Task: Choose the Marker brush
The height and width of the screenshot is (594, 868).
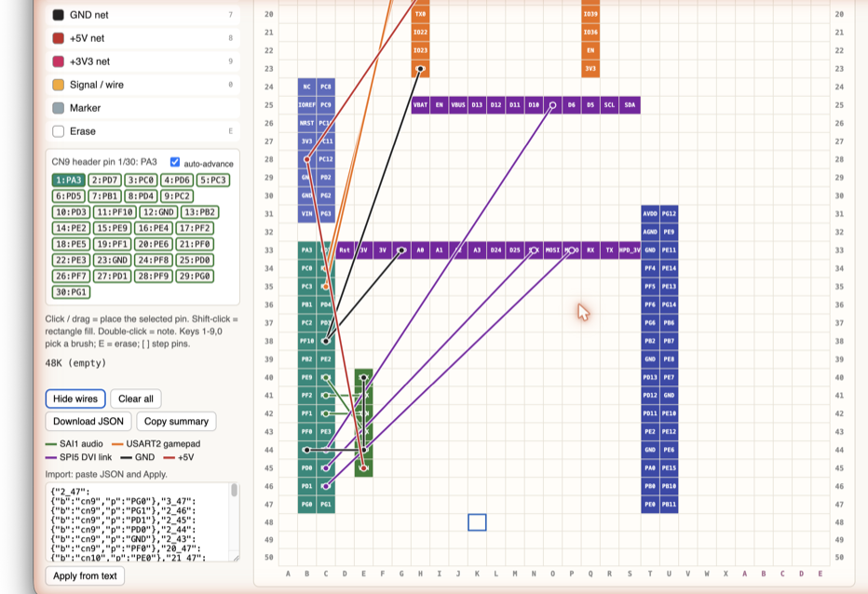Action: tap(142, 108)
